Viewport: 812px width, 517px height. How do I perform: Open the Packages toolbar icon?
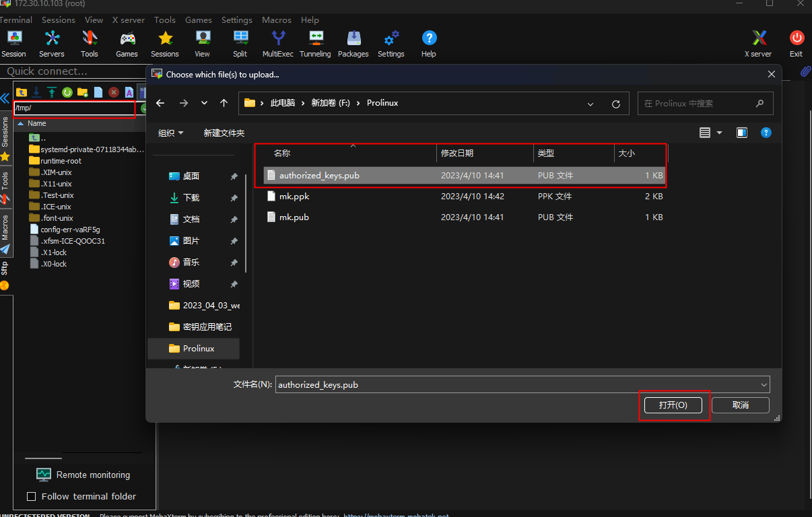353,44
